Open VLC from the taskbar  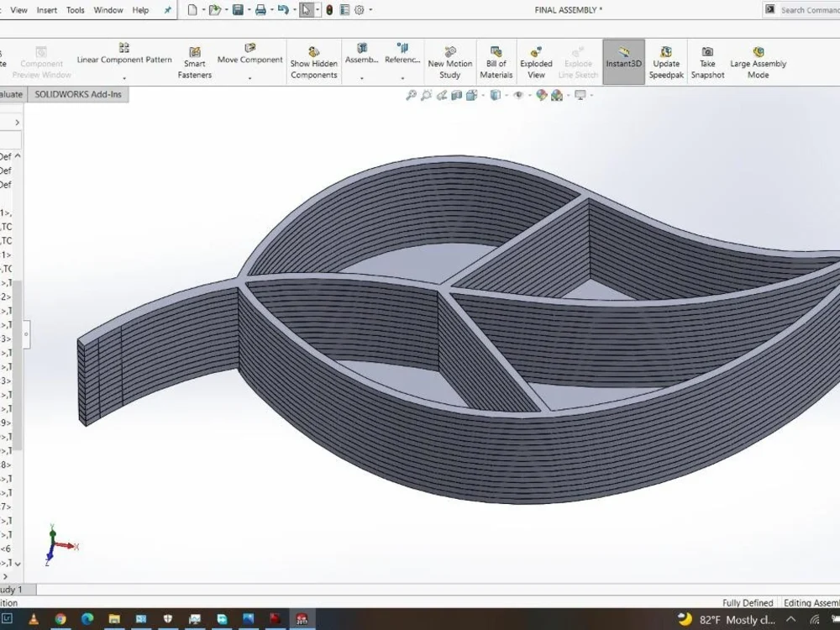pyautogui.click(x=34, y=619)
